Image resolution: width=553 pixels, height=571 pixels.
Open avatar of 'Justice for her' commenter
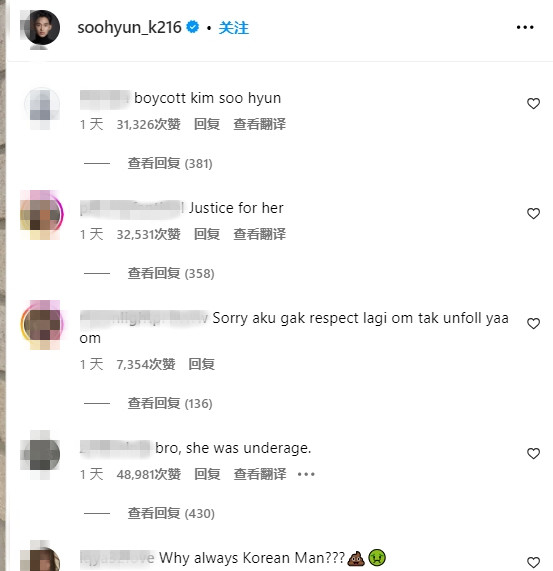pos(42,214)
